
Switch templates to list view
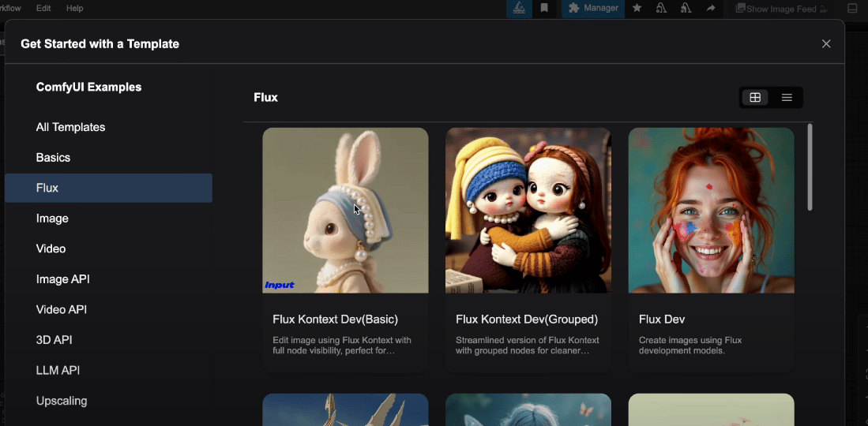[787, 97]
